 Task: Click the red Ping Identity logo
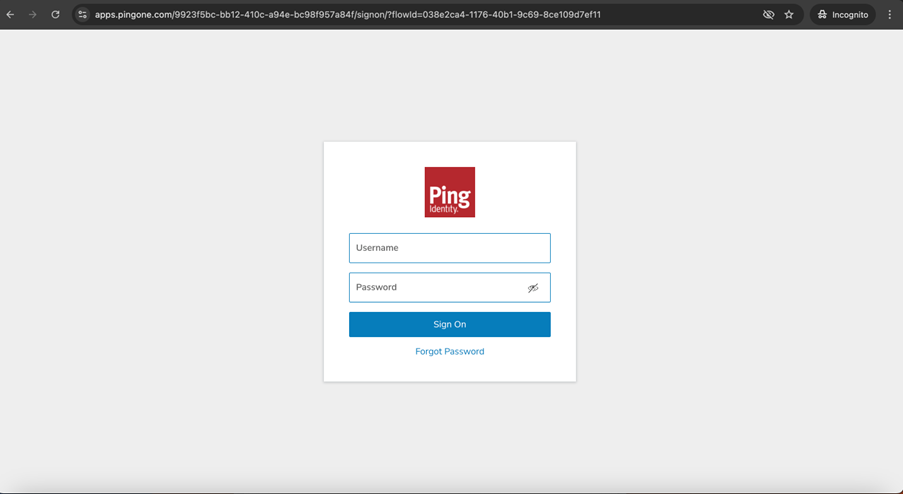(x=449, y=191)
